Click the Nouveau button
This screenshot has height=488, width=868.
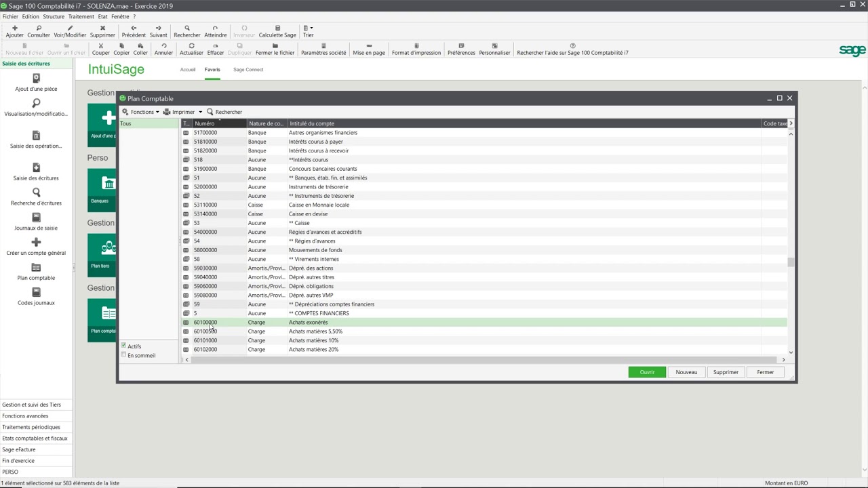point(686,372)
